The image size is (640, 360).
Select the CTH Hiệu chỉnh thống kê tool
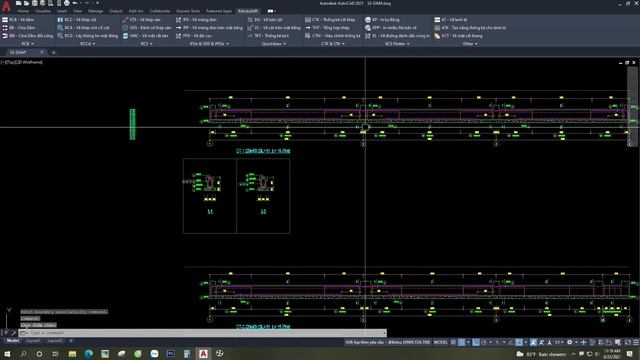[x=332, y=36]
